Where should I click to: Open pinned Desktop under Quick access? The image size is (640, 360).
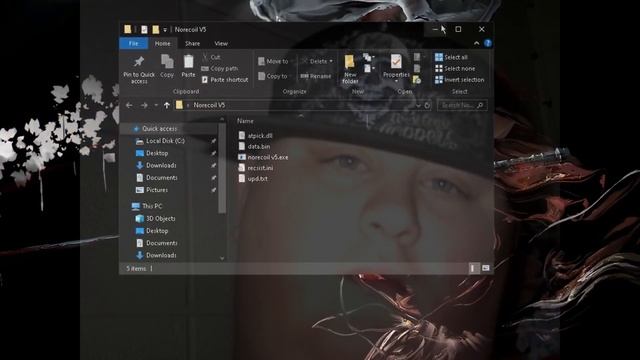[152, 153]
